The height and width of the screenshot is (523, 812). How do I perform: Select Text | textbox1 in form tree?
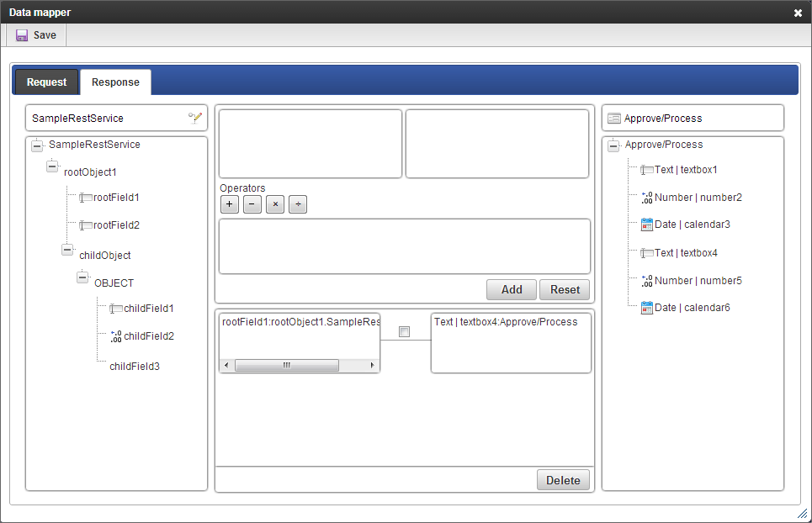(686, 170)
